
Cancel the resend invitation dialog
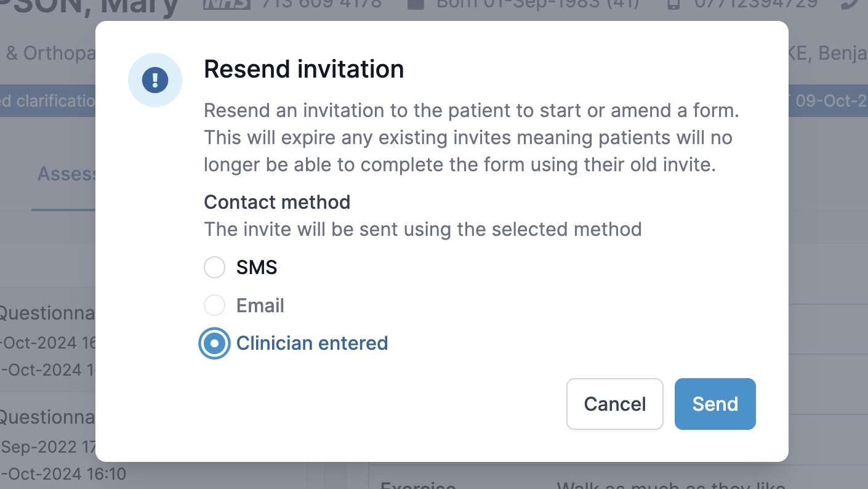(x=615, y=404)
